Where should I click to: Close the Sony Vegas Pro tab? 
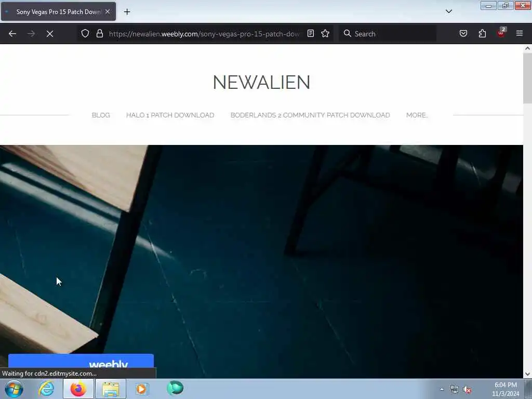(x=108, y=11)
